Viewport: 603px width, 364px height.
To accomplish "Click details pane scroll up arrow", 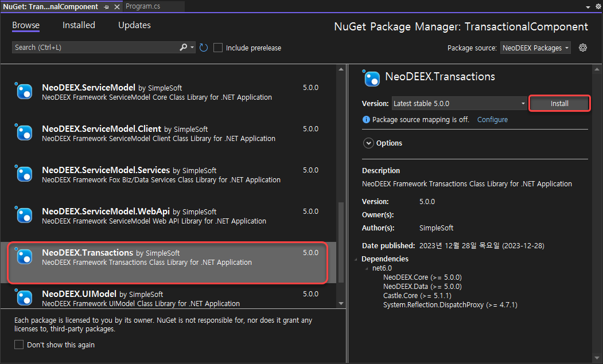I will (x=597, y=69).
